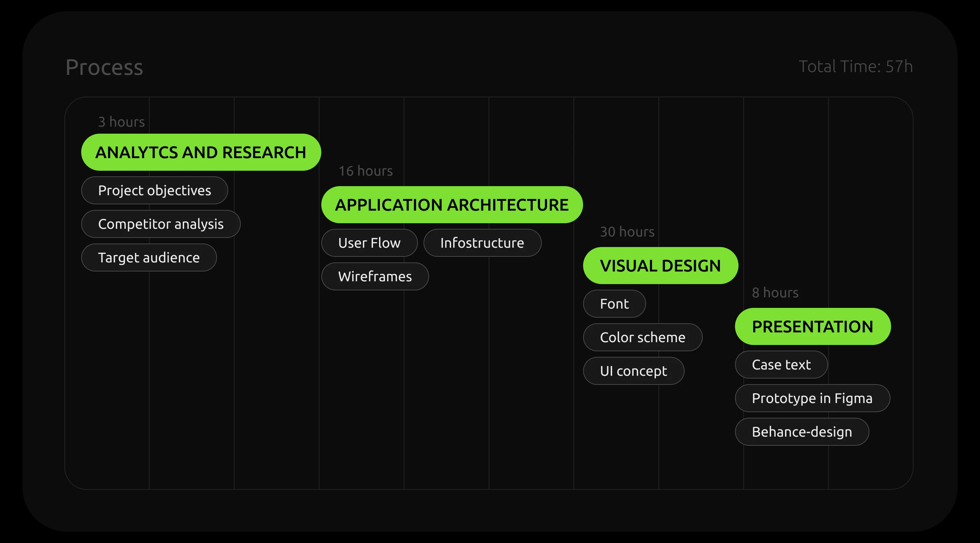
Task: Click the Presentation green pill
Action: 812,326
